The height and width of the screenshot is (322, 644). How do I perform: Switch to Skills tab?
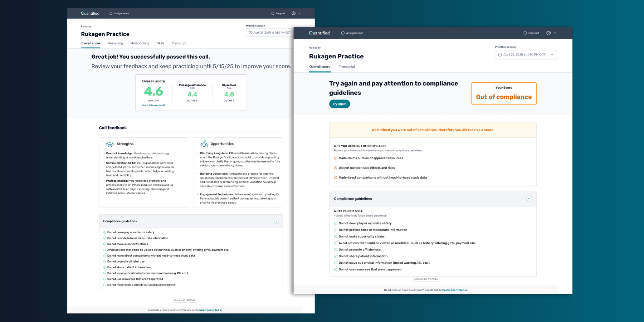(161, 43)
